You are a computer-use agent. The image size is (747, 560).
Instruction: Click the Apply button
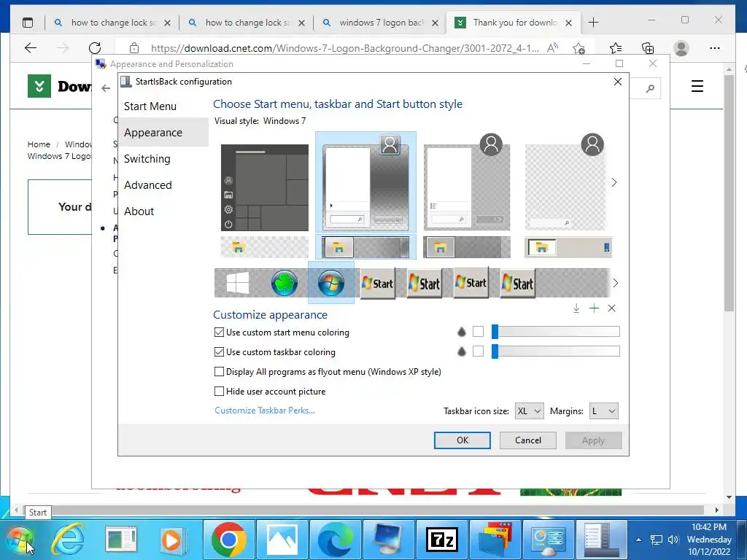pyautogui.click(x=593, y=440)
